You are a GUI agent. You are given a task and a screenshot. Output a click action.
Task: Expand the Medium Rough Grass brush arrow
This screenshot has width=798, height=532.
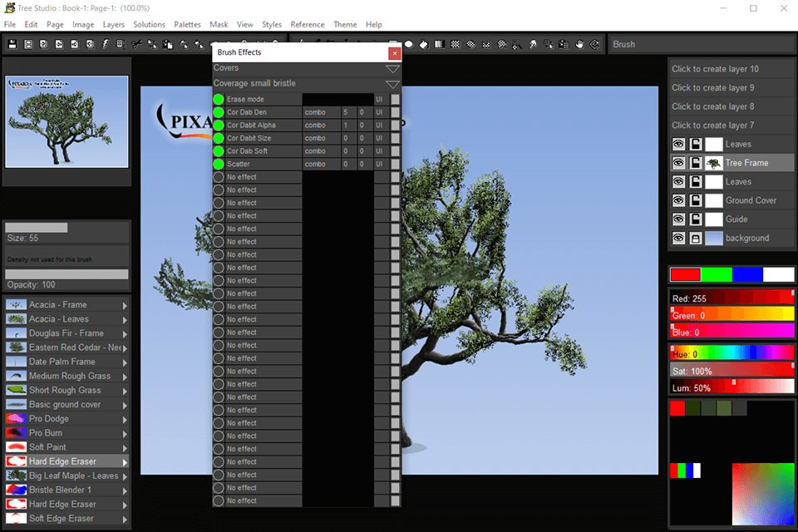pyautogui.click(x=125, y=377)
